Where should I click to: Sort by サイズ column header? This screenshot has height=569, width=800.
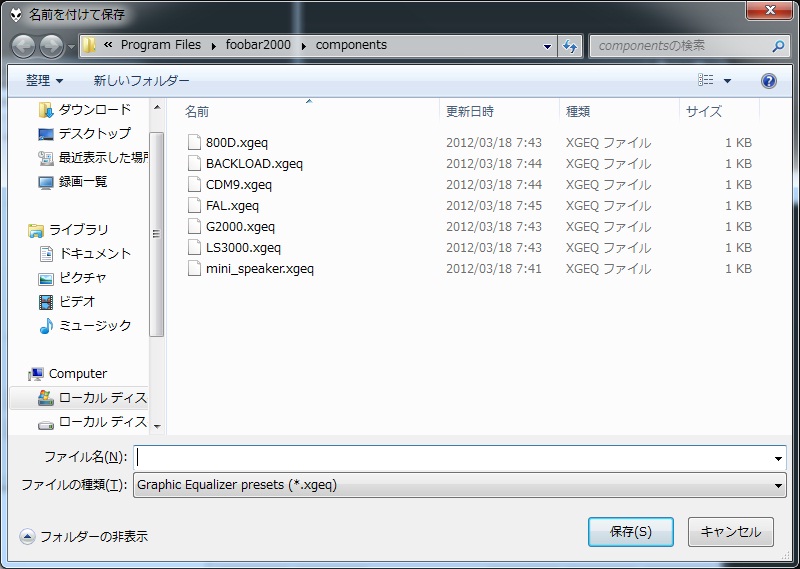pos(704,111)
